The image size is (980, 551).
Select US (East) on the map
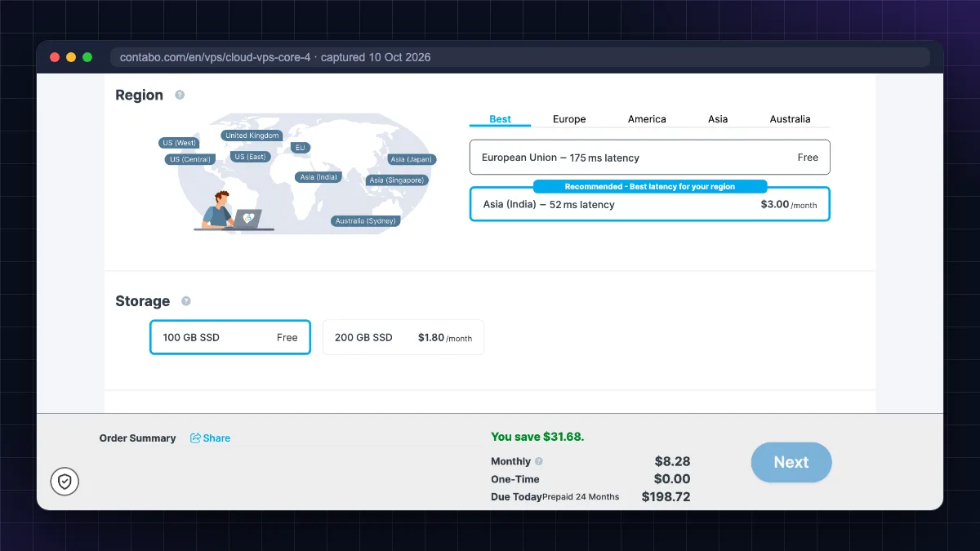click(x=250, y=157)
